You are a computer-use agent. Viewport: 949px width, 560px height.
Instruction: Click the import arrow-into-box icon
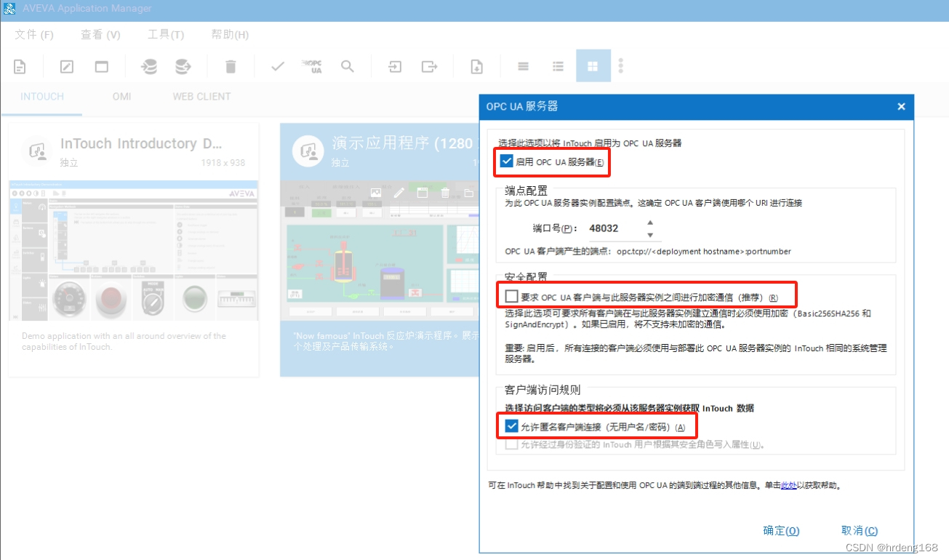pyautogui.click(x=394, y=67)
